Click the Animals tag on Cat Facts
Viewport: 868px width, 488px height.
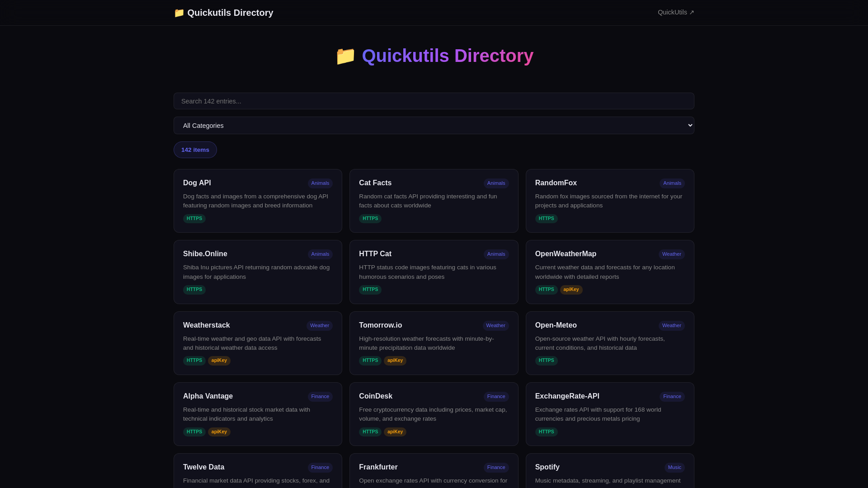(x=496, y=183)
